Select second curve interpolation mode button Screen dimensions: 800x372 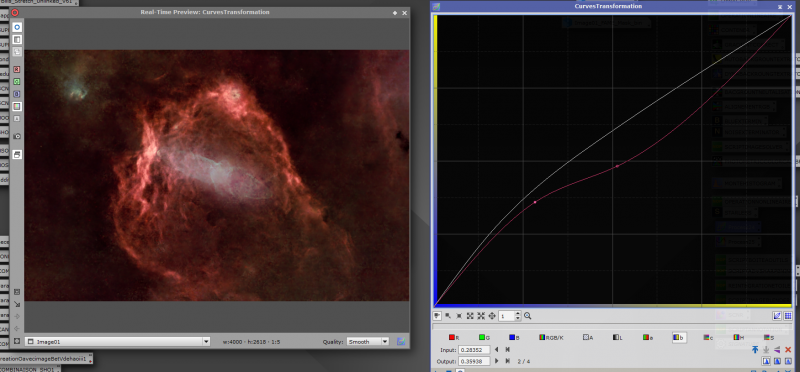(777, 361)
